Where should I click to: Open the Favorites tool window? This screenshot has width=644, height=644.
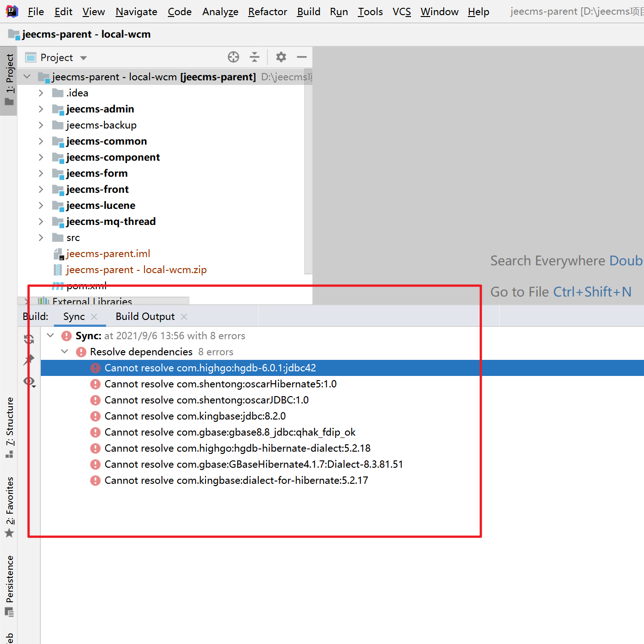pos(9,507)
